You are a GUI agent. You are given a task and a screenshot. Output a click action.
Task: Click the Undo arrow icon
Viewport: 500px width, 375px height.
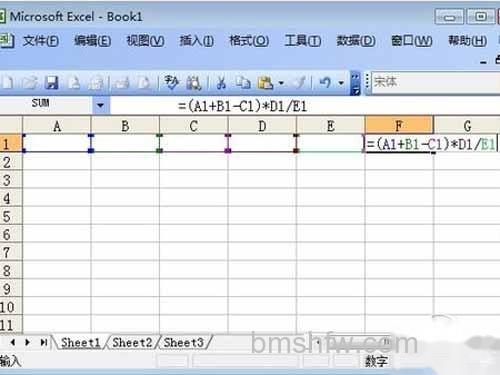[x=325, y=83]
